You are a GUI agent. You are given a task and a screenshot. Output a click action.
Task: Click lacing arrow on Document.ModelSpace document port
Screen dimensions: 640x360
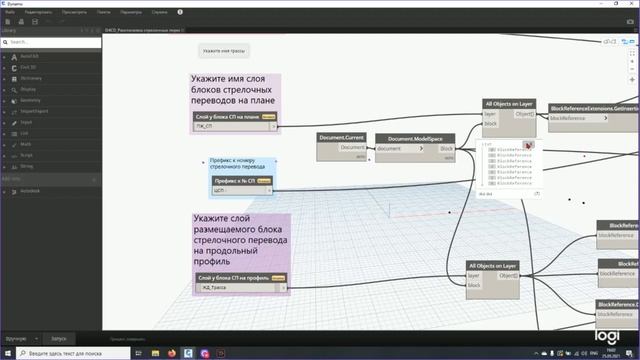[421, 149]
